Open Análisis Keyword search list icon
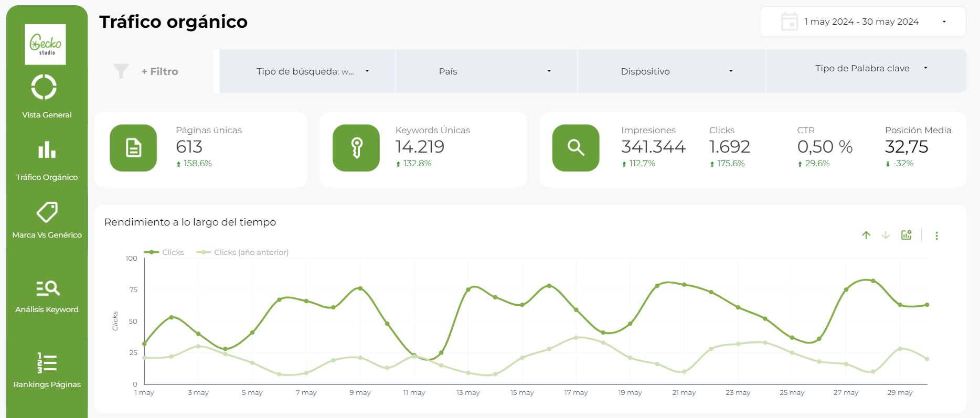The height and width of the screenshot is (418, 980). click(47, 288)
